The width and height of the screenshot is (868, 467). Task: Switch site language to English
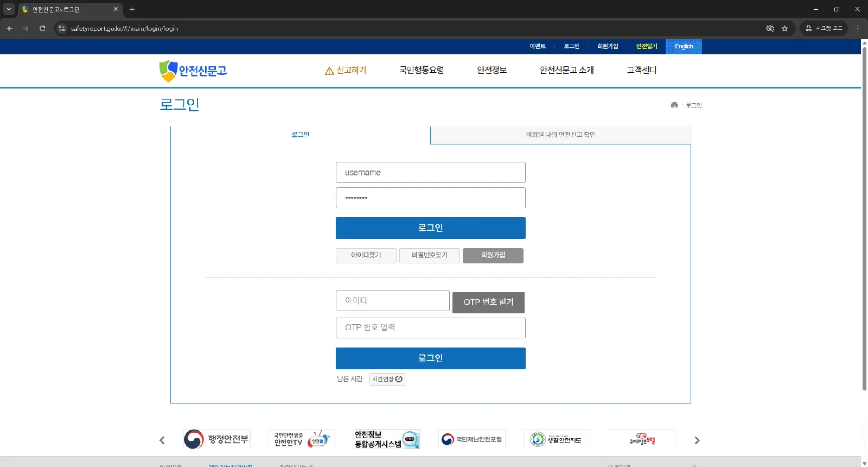pos(684,46)
